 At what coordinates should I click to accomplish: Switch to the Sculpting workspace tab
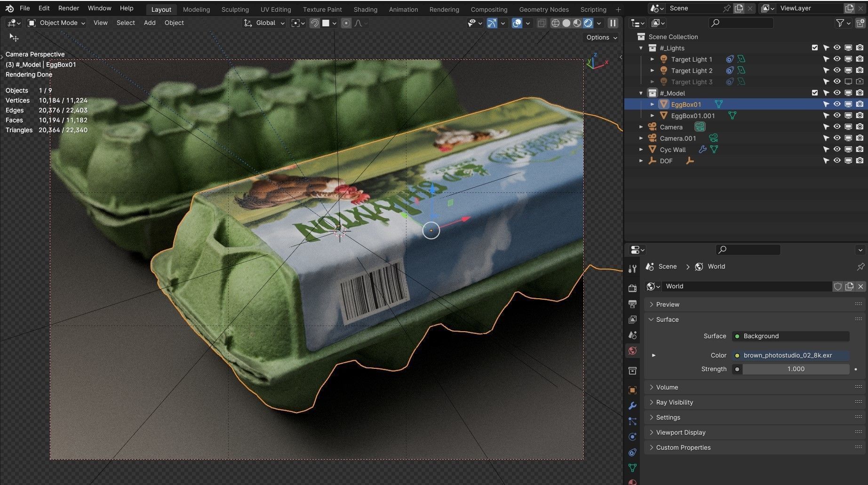[235, 9]
